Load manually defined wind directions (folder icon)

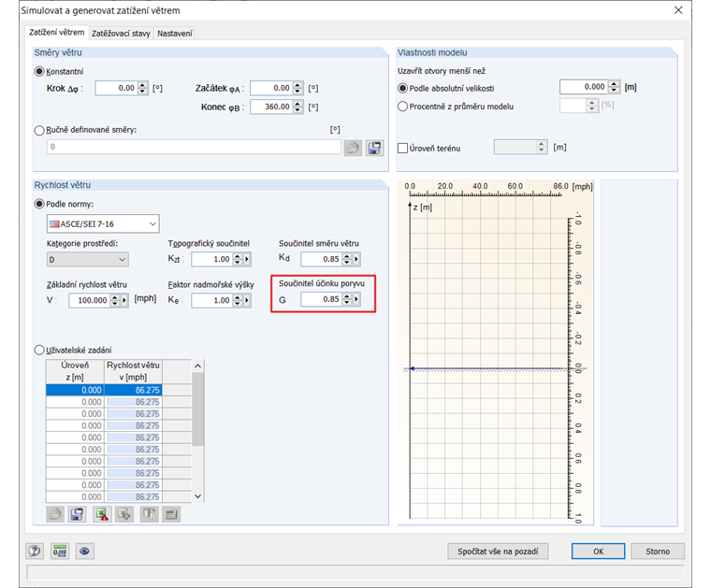coord(353,148)
